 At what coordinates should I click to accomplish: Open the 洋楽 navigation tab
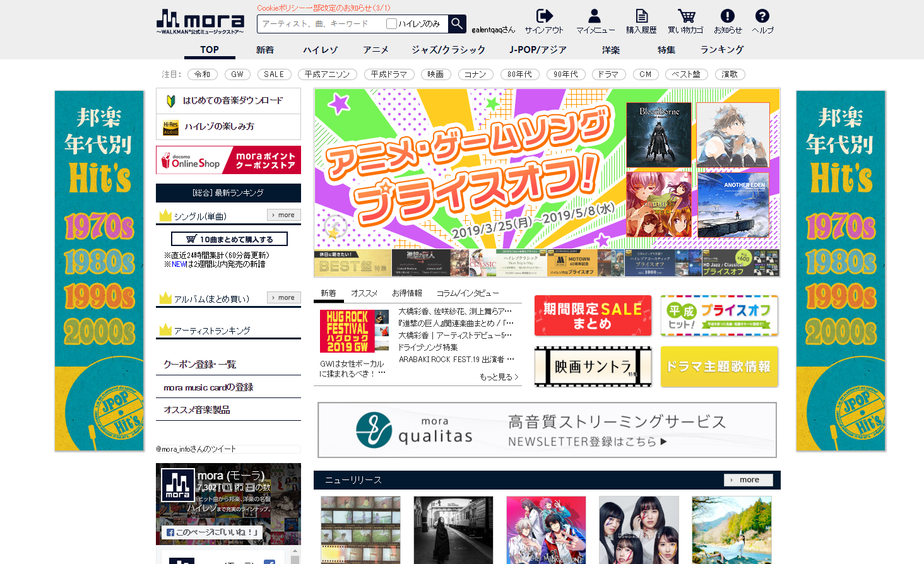pos(610,50)
